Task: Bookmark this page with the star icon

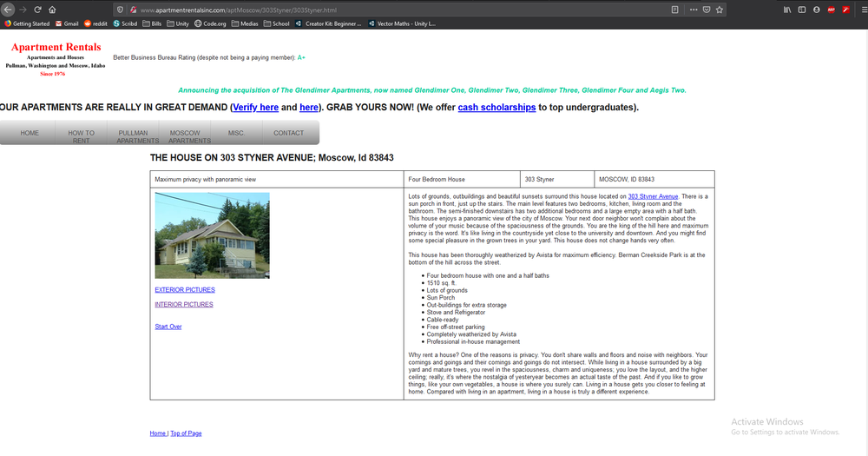Action: point(720,9)
